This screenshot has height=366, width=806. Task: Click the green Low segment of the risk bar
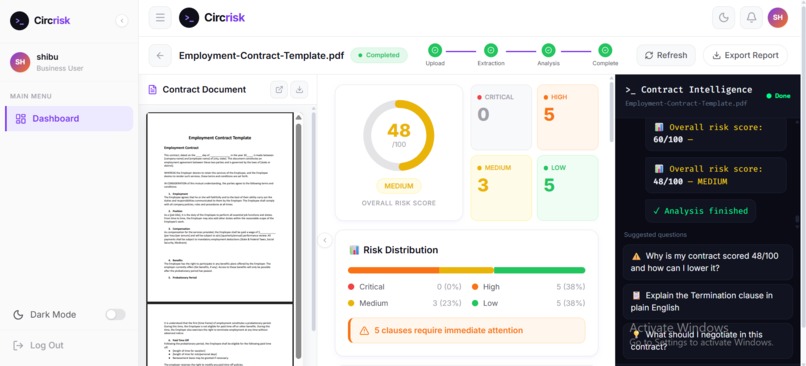pos(540,270)
